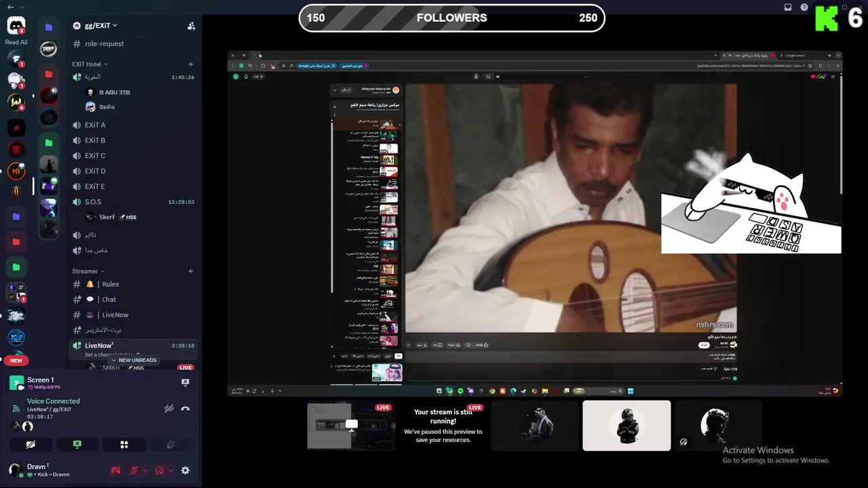868x488 pixels.
Task: Click the red NEW server badge
Action: [16, 361]
